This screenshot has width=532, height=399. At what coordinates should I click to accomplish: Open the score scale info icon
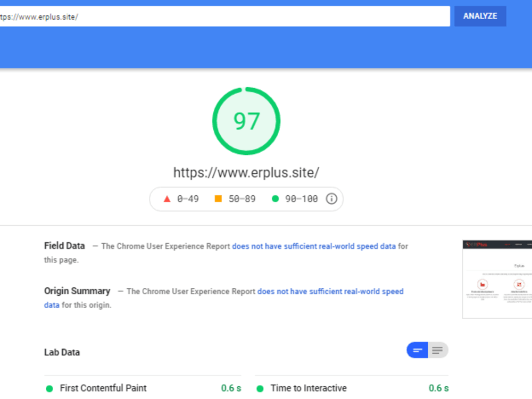(x=331, y=199)
